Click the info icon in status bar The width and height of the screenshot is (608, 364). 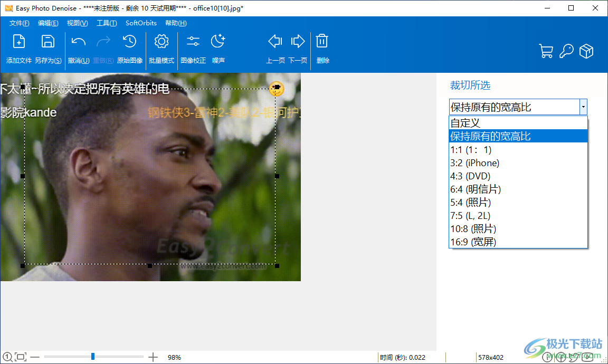point(547,358)
